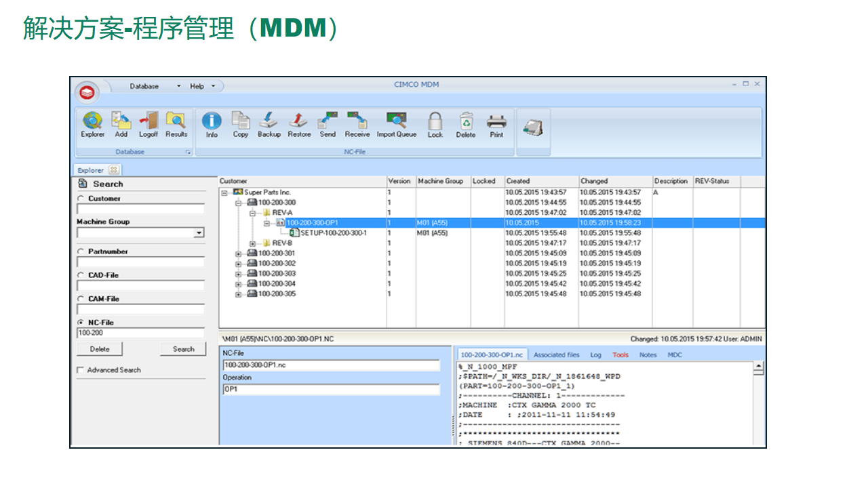
Task: Open the Machine Group dropdown
Action: coord(199,233)
